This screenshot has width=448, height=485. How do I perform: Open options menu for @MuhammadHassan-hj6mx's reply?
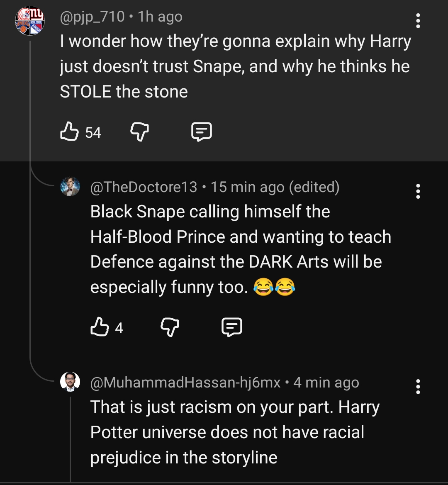(x=418, y=387)
